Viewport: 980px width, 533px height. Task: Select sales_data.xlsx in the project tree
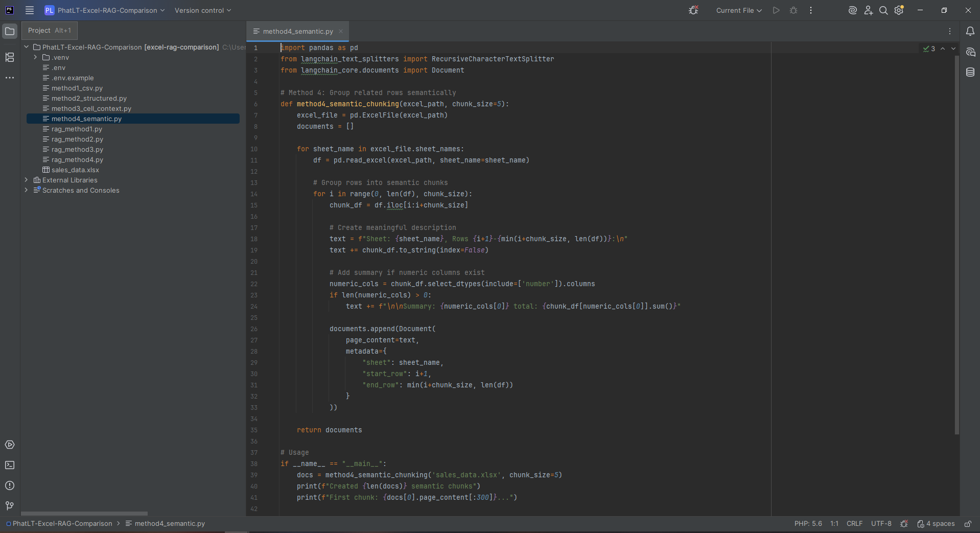point(75,170)
